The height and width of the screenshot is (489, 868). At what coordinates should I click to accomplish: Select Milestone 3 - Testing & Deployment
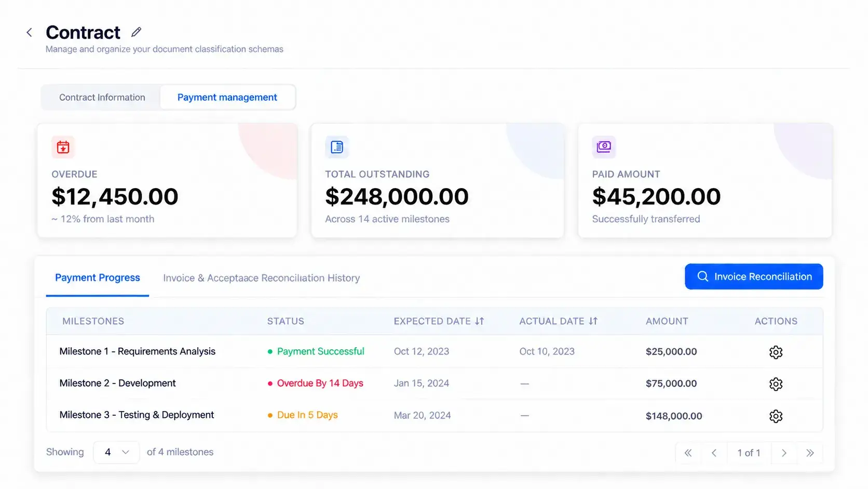tap(137, 415)
